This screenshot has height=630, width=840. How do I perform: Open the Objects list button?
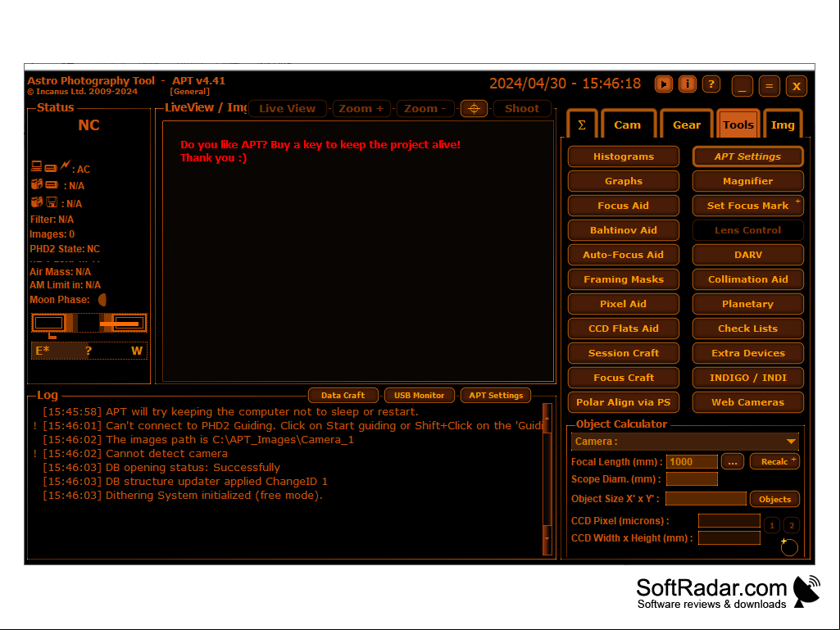click(x=774, y=499)
